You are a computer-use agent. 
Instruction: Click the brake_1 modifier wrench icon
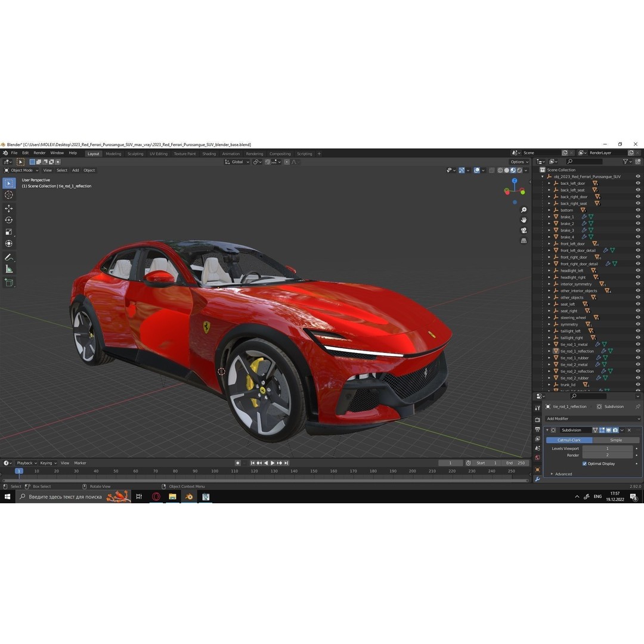584,217
